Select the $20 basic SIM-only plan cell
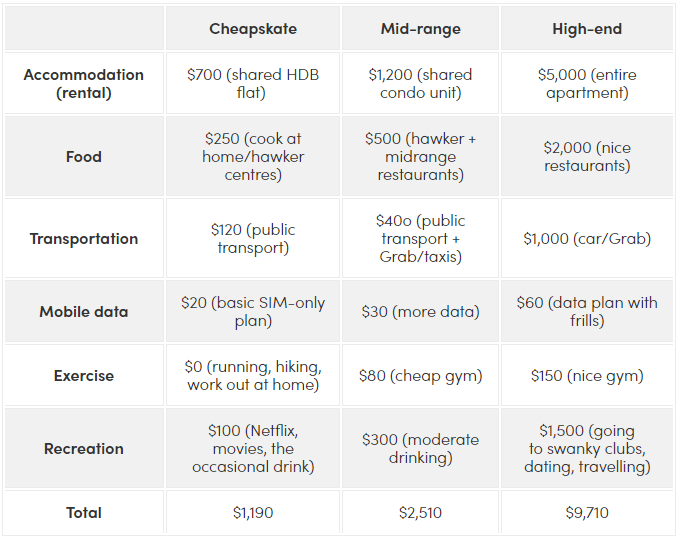 pyautogui.click(x=253, y=312)
